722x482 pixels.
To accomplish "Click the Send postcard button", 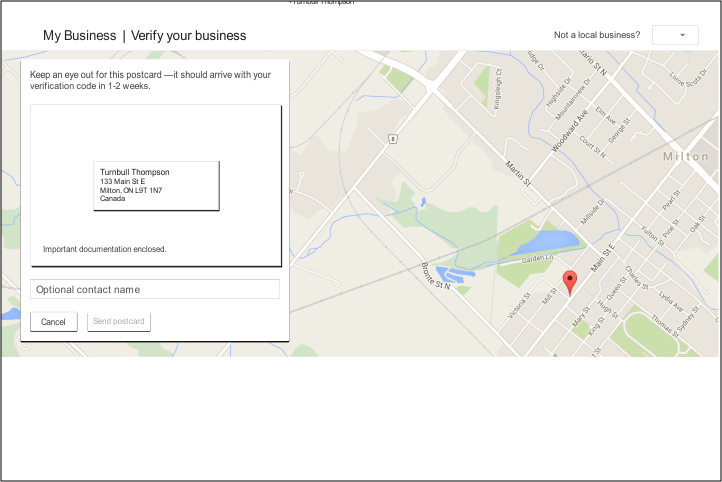I will coord(119,321).
